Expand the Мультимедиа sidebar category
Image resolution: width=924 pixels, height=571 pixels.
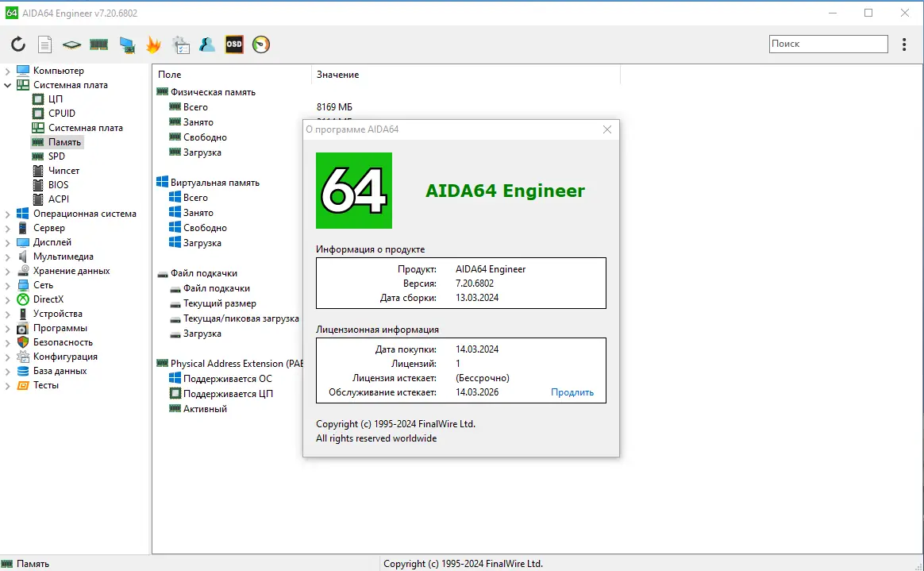[x=6, y=256]
